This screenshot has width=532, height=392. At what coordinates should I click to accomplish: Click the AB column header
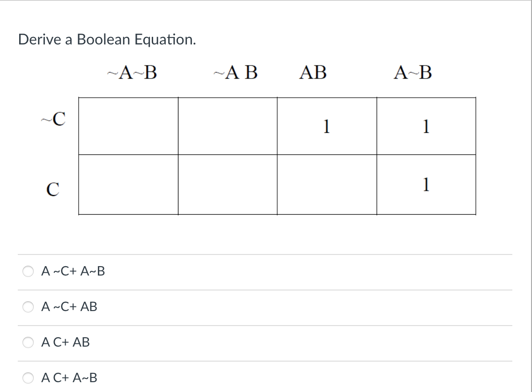[x=313, y=73]
